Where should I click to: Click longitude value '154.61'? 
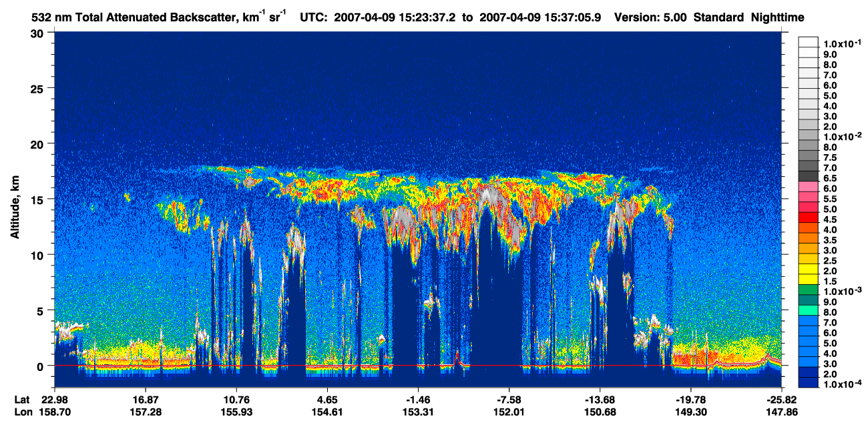[x=327, y=412]
